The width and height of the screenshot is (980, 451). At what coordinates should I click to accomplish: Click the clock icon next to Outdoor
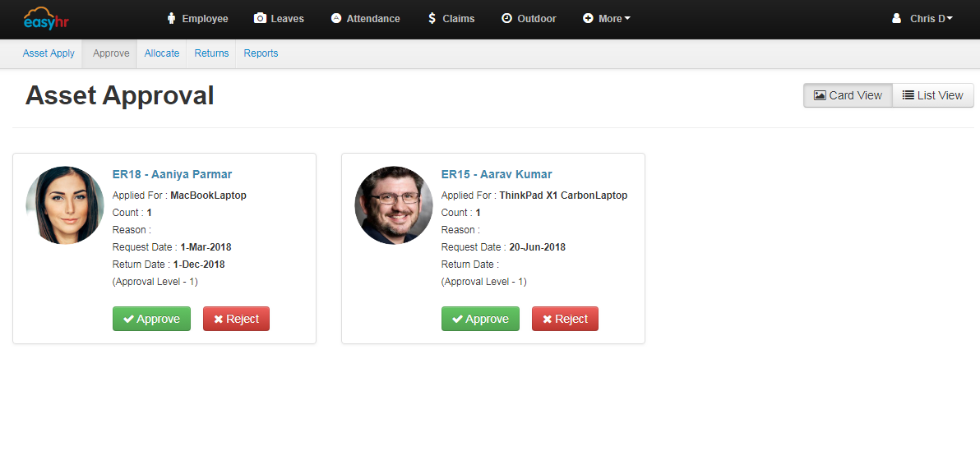(x=506, y=18)
